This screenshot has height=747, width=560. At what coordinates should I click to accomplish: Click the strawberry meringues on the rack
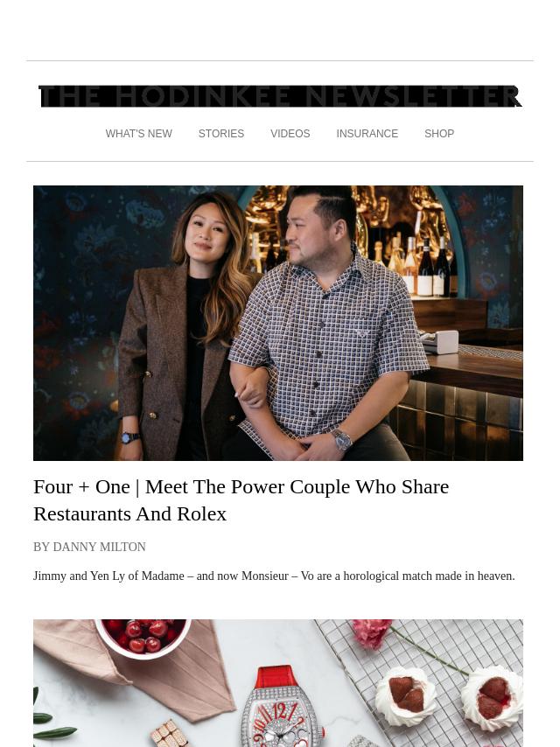coord(449,698)
